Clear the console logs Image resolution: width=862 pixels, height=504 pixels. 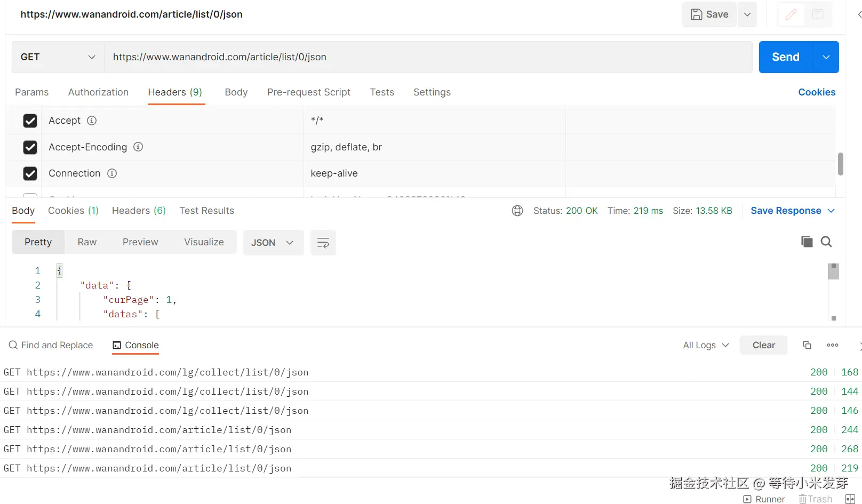pos(763,345)
